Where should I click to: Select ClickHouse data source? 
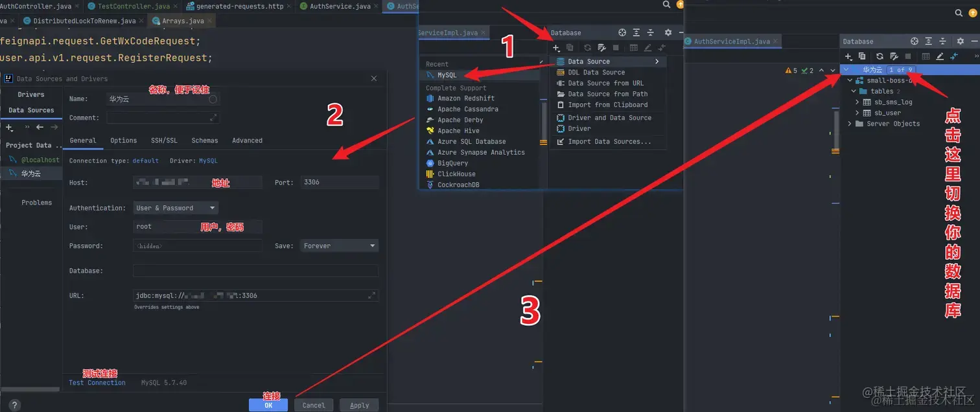coord(480,174)
